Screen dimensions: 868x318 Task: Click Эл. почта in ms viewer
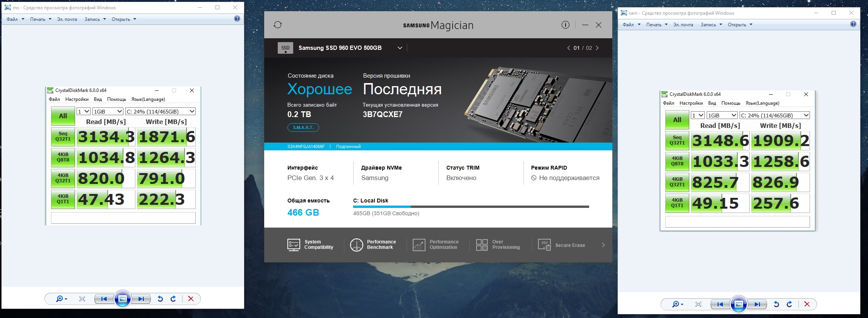tap(67, 19)
